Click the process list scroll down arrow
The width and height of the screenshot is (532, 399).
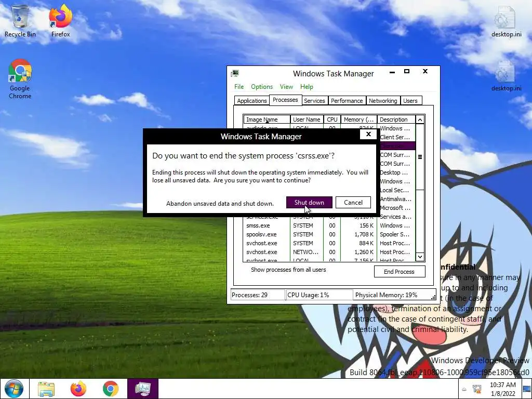(420, 257)
